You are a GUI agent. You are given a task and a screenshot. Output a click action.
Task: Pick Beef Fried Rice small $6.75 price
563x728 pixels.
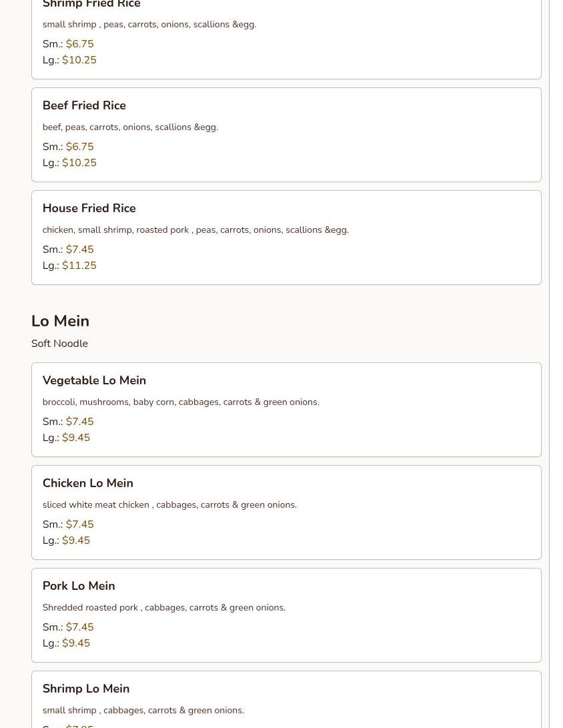pos(79,147)
